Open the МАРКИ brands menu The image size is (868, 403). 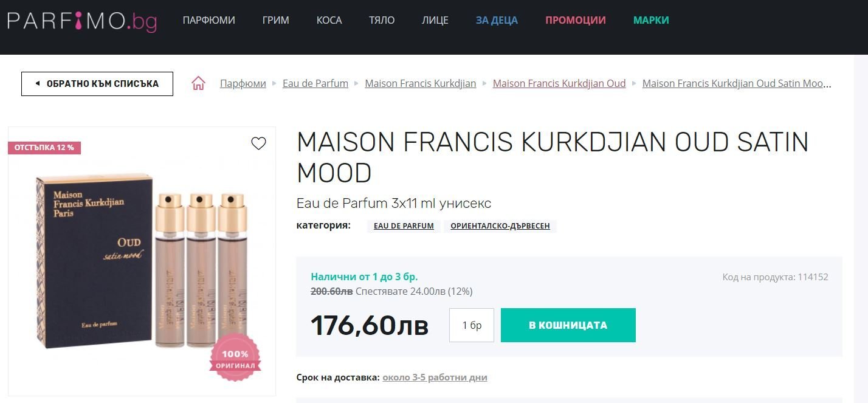point(651,20)
